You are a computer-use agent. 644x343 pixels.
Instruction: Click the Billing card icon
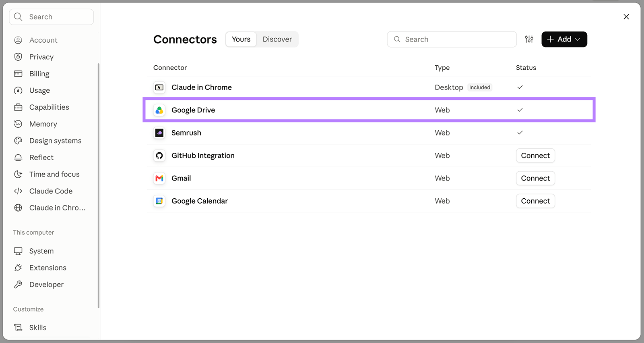[x=18, y=74]
